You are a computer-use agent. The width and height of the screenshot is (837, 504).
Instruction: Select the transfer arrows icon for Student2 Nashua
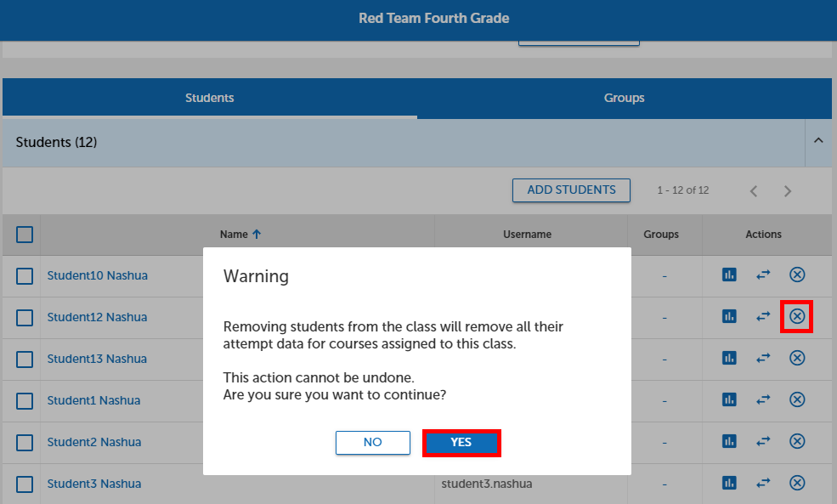click(x=762, y=441)
